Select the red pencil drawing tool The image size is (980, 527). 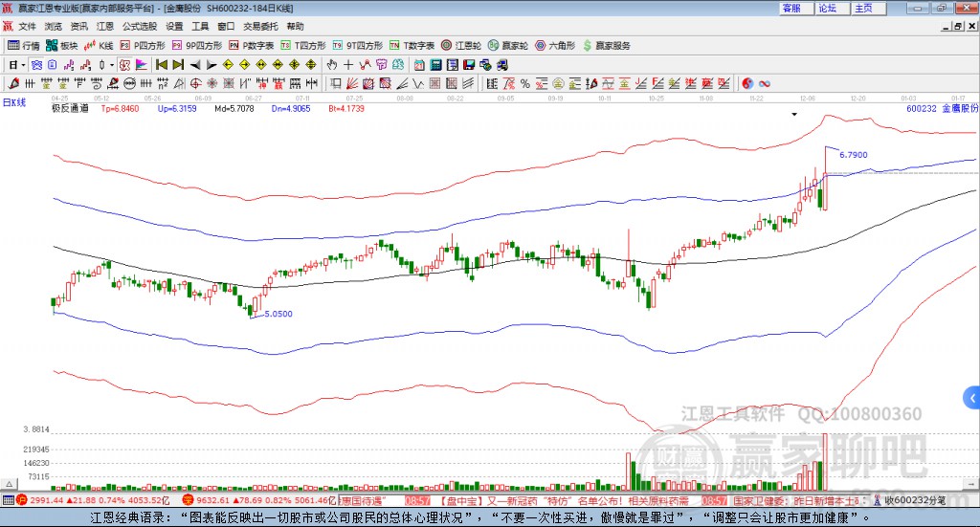pyautogui.click(x=13, y=83)
